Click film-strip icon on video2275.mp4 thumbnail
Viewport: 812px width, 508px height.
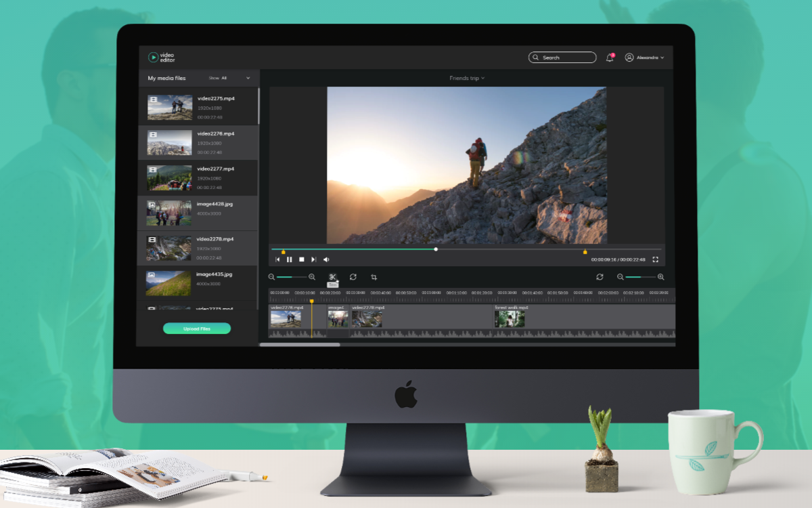pyautogui.click(x=153, y=100)
